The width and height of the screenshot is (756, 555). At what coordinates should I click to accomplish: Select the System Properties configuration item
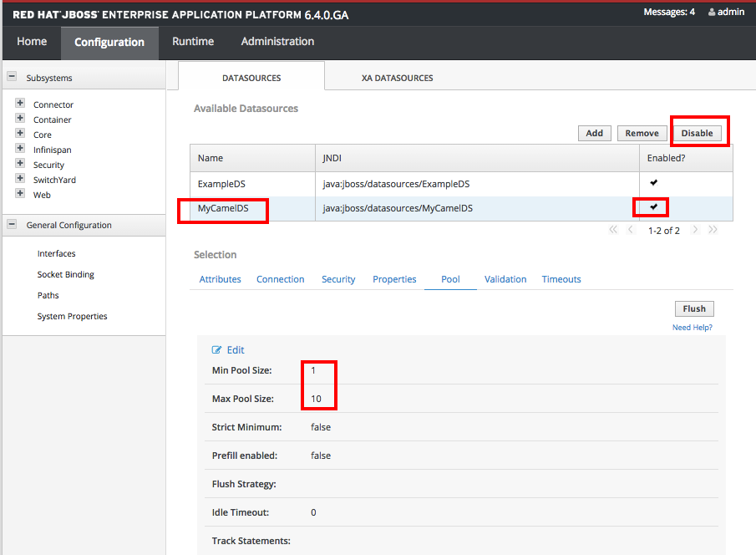click(73, 317)
